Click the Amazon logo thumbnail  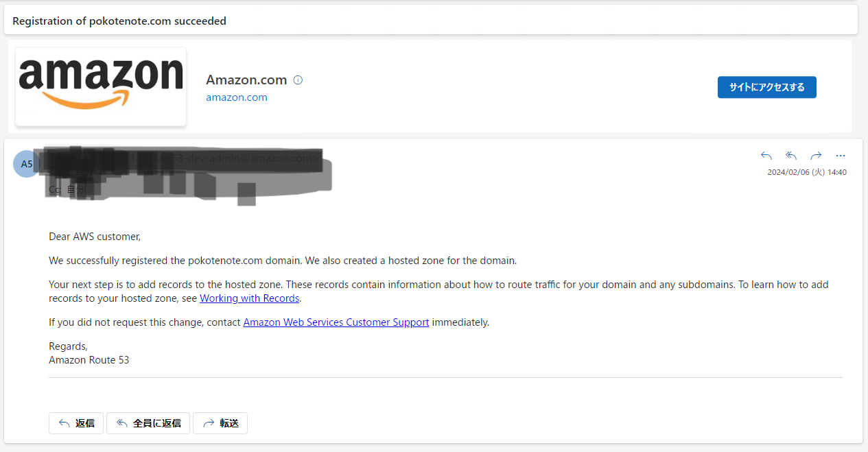pyautogui.click(x=101, y=86)
